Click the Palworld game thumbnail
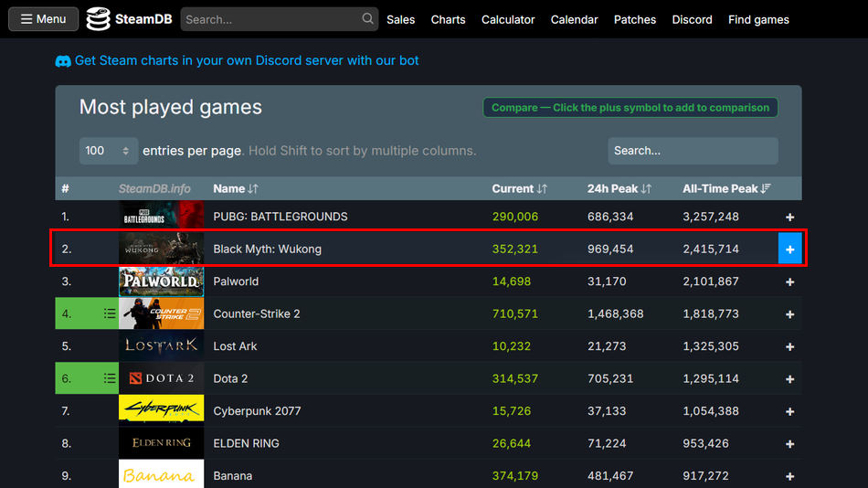The image size is (868, 488). pos(161,281)
